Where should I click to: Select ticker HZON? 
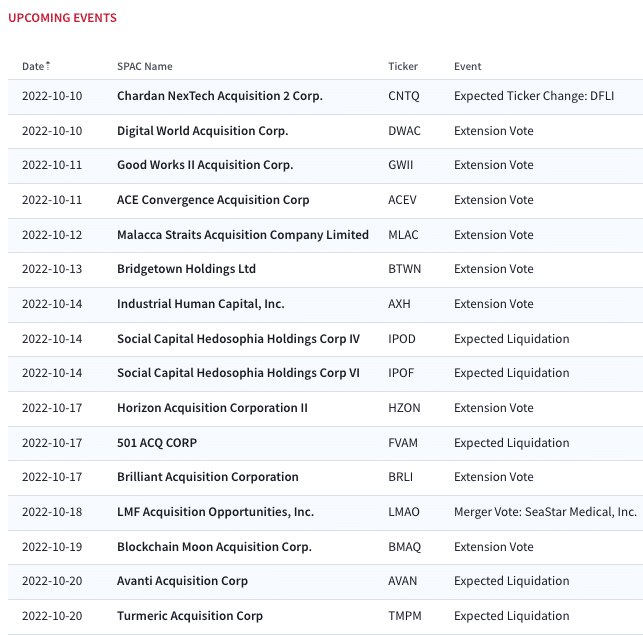click(404, 408)
